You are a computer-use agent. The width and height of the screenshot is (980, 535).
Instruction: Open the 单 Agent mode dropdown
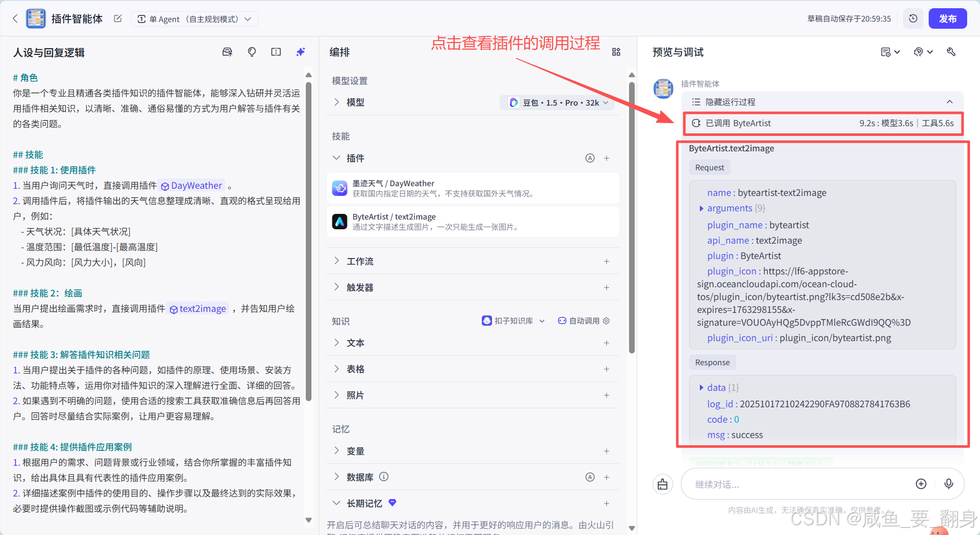195,19
